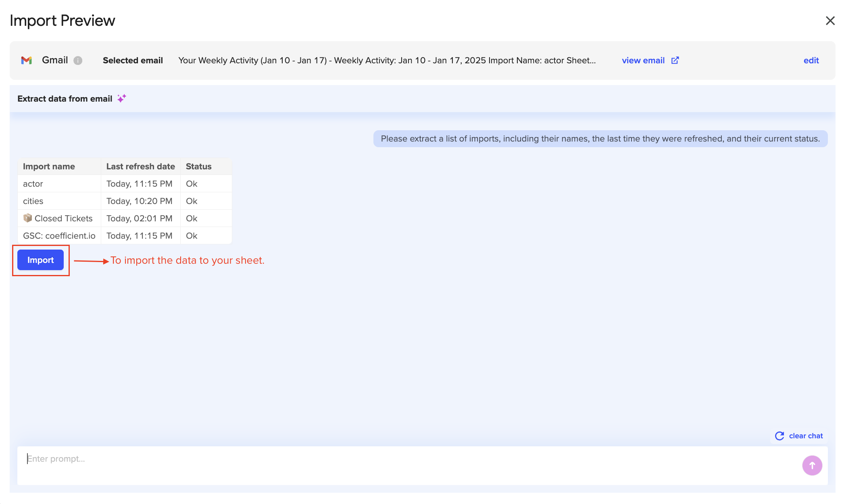Focus the Enter prompt input field
842x504 pixels.
[403, 465]
